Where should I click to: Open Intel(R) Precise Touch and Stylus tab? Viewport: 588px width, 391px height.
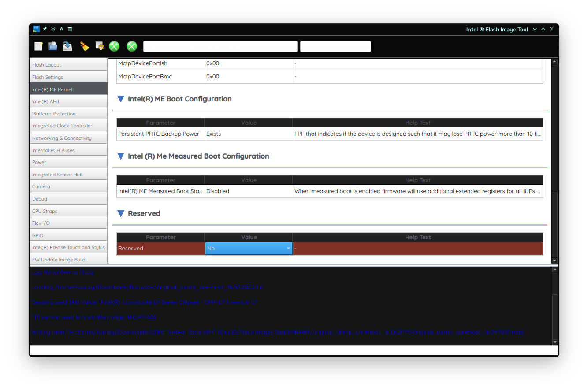pos(68,247)
